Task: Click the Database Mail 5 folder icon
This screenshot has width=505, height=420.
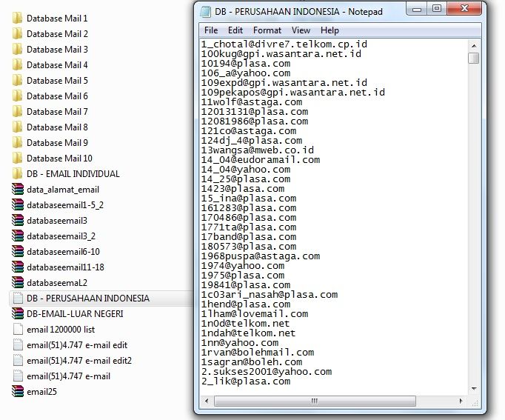Action: [18, 80]
